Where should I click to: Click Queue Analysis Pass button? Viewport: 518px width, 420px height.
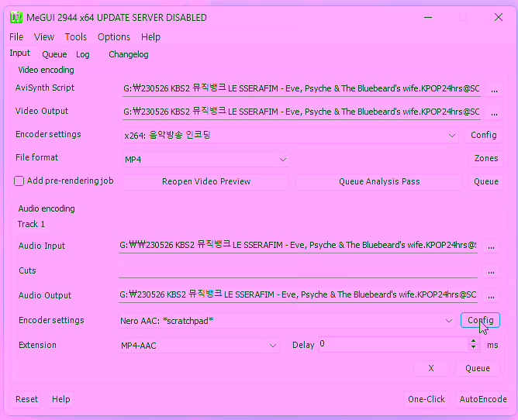378,182
